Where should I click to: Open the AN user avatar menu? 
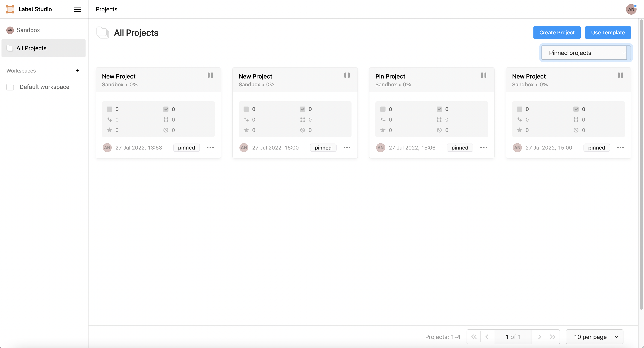[631, 9]
